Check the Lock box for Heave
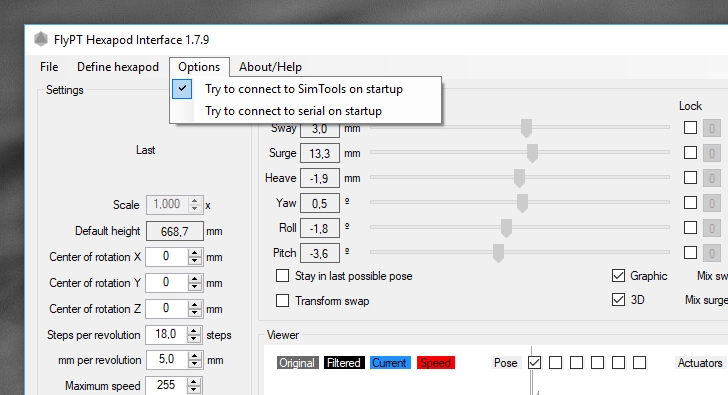This screenshot has height=395, width=728. coord(690,177)
